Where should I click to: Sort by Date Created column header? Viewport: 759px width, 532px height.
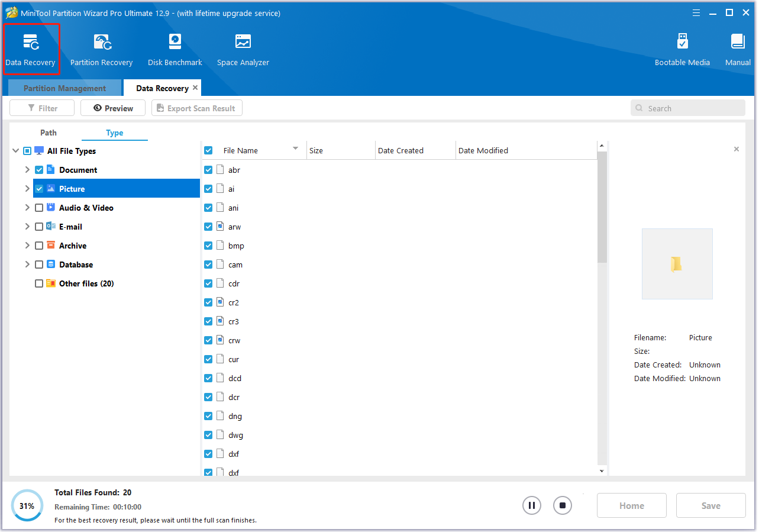(x=415, y=150)
